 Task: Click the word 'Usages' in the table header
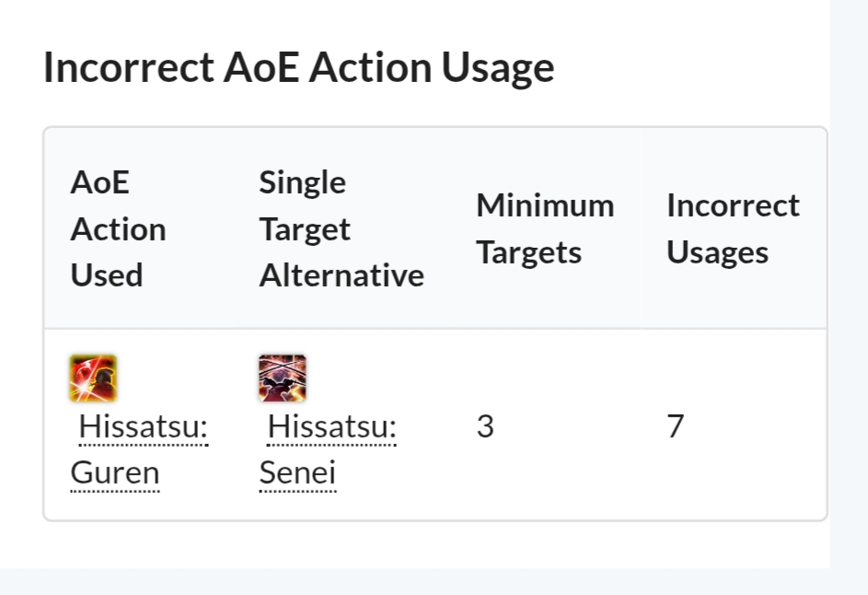pos(717,251)
